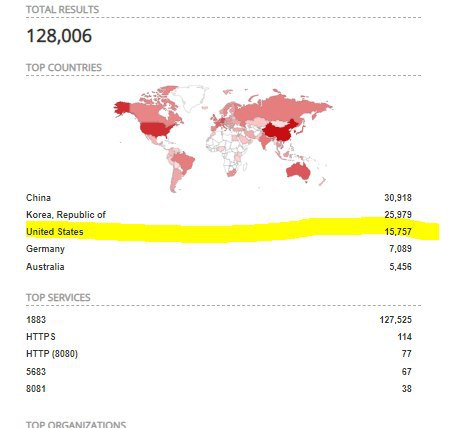Click China on the world map
The image size is (454, 428).
279,132
